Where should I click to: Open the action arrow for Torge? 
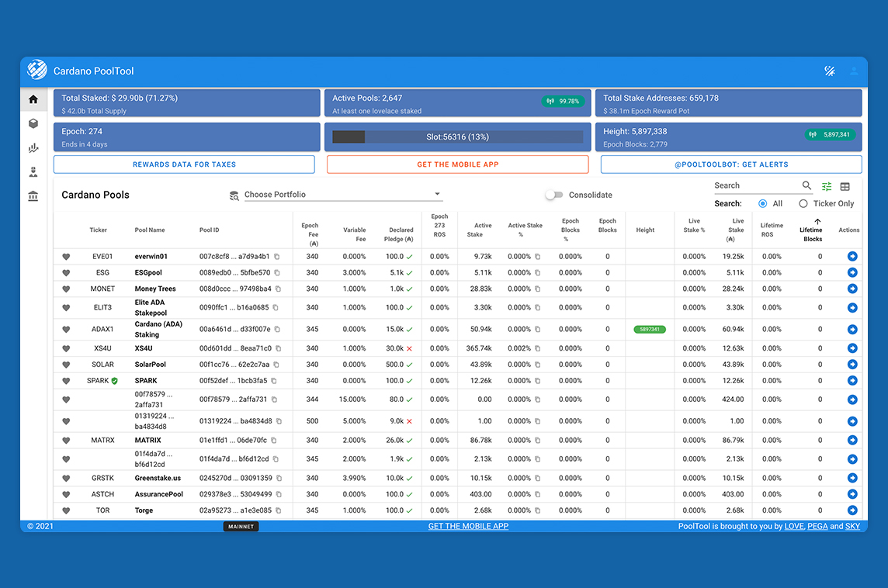[x=852, y=510]
